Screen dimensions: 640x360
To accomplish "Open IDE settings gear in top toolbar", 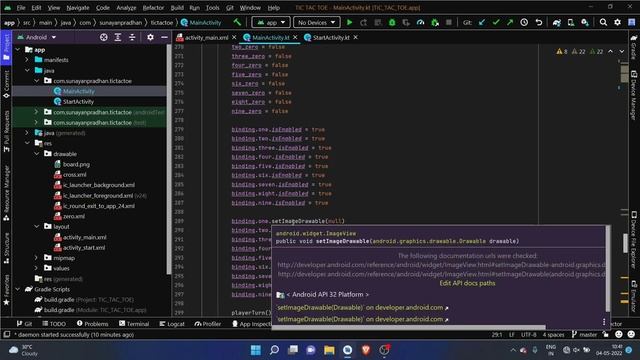I will point(617,22).
